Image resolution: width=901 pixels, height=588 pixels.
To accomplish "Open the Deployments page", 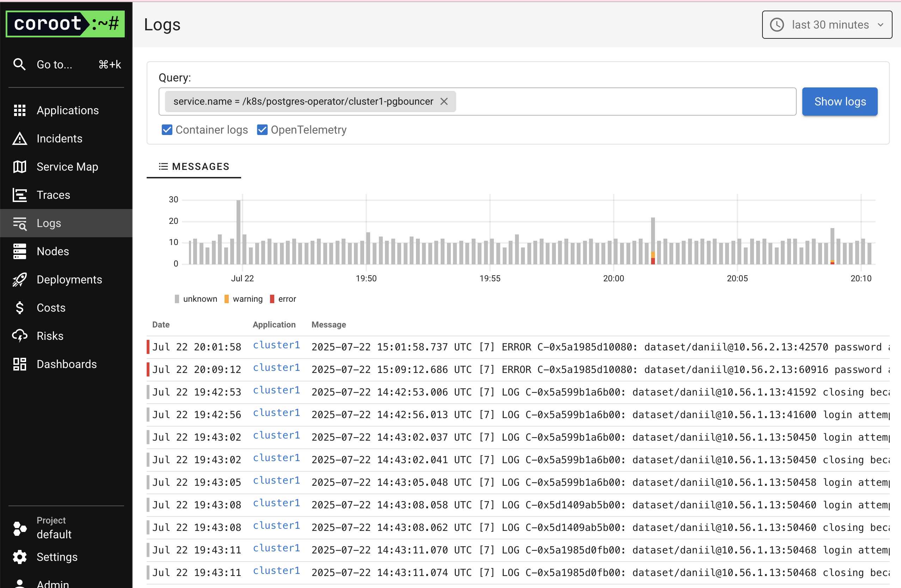I will pos(66,280).
